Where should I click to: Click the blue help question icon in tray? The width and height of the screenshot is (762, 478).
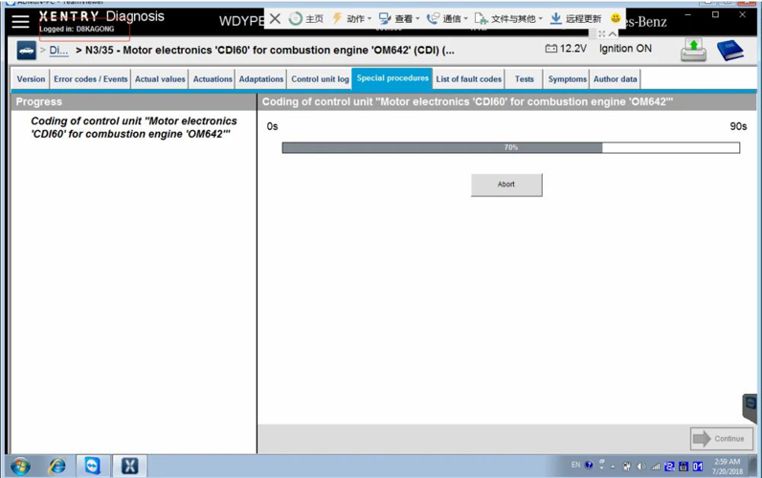[x=589, y=465]
